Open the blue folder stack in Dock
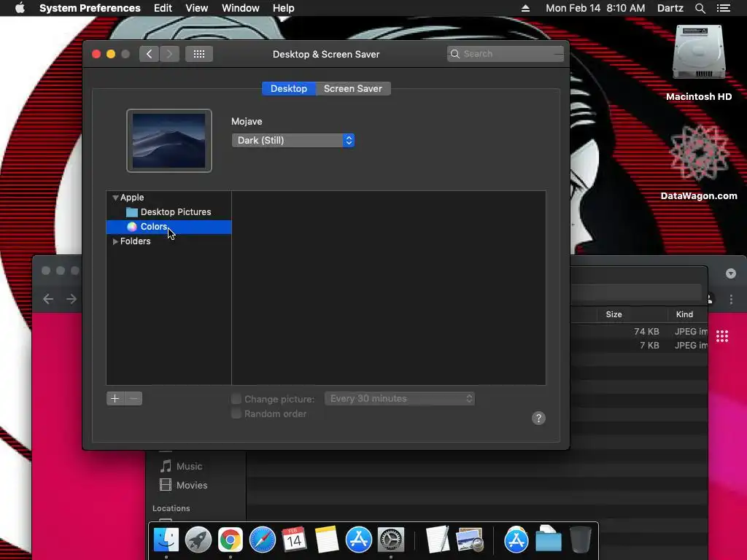747x560 pixels. (549, 539)
